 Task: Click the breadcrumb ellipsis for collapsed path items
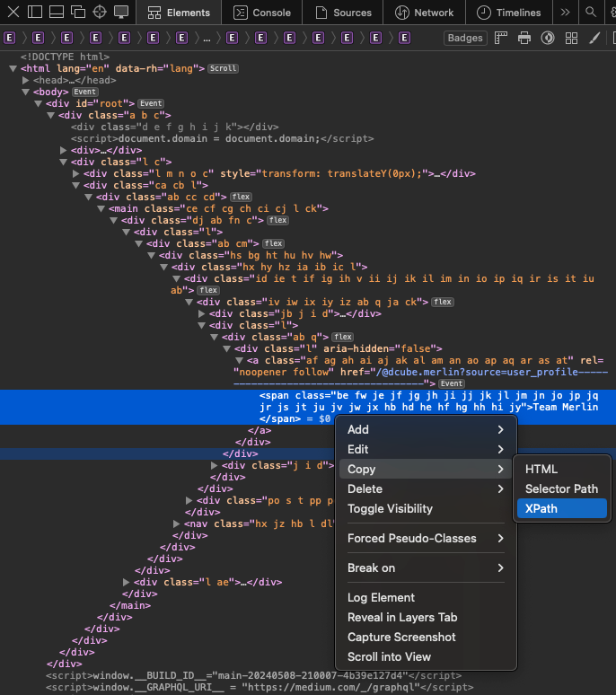point(207,38)
